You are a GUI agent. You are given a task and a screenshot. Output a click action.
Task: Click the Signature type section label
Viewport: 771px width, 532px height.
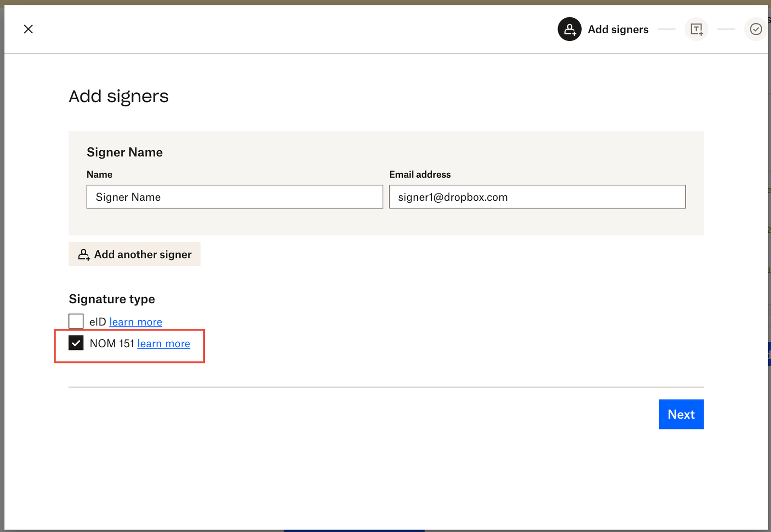(112, 298)
